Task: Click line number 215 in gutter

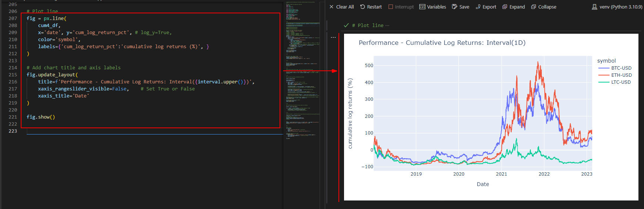Action: point(13,74)
